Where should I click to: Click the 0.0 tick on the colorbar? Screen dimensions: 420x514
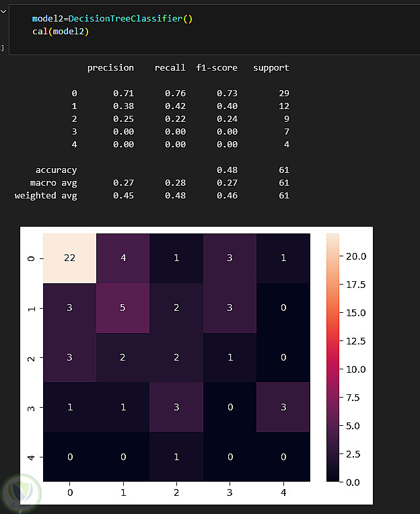[355, 482]
